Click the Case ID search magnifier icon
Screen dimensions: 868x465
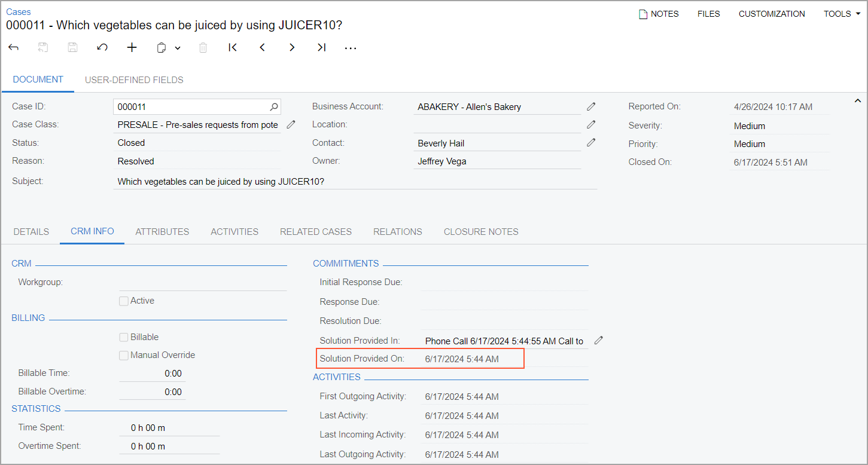click(x=273, y=107)
